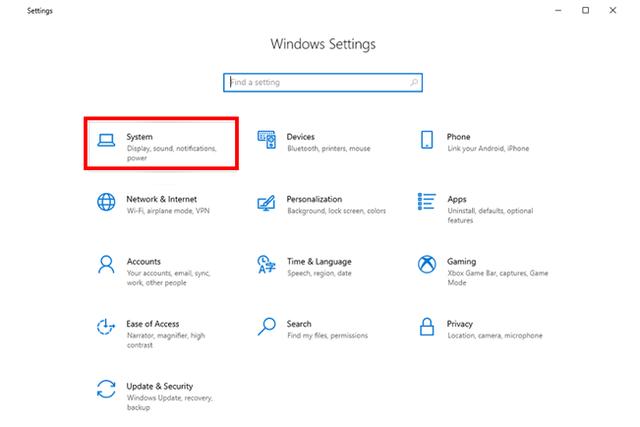
Task: Click the Gaming Xbox icon
Action: point(426,265)
